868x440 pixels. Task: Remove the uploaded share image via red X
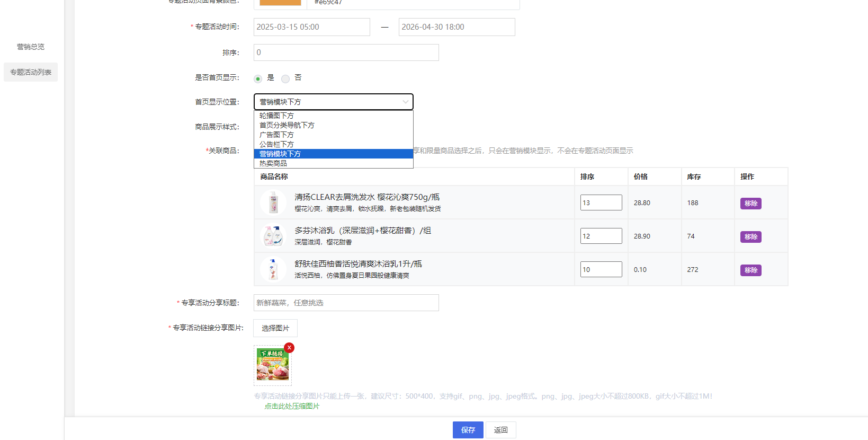pyautogui.click(x=289, y=348)
